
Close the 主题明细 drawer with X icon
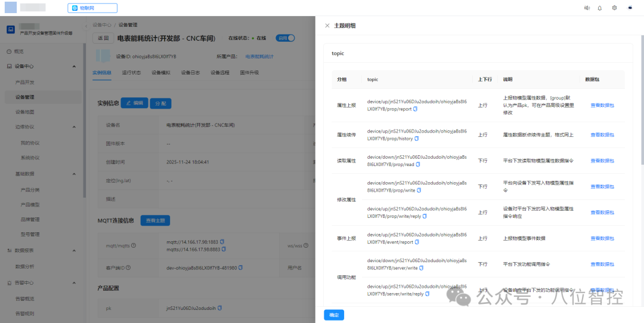327,26
